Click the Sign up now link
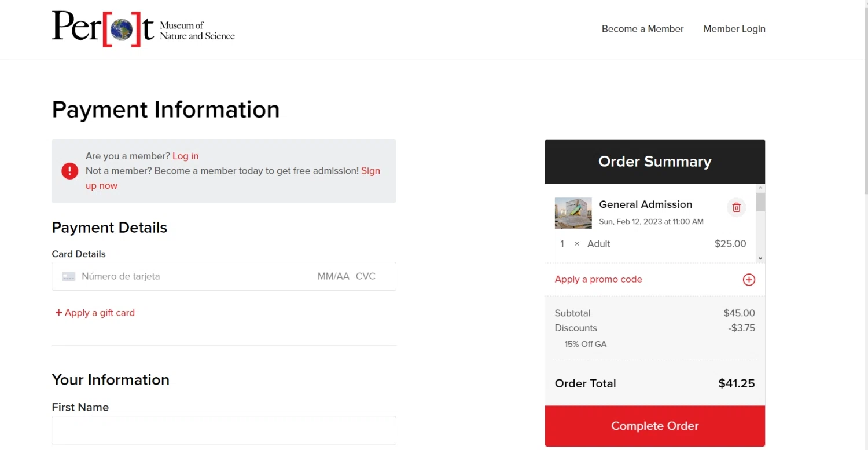 pos(370,171)
